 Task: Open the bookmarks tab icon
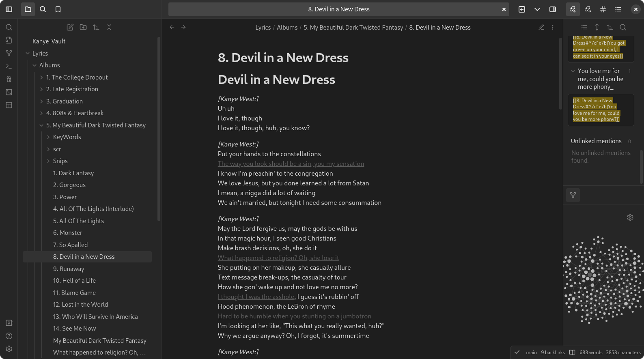[58, 9]
